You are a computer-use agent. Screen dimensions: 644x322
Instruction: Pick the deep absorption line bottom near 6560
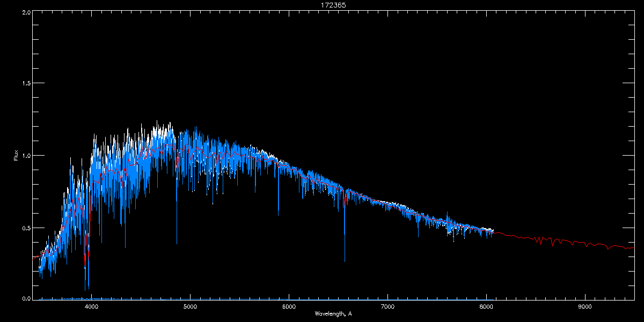pos(345,261)
